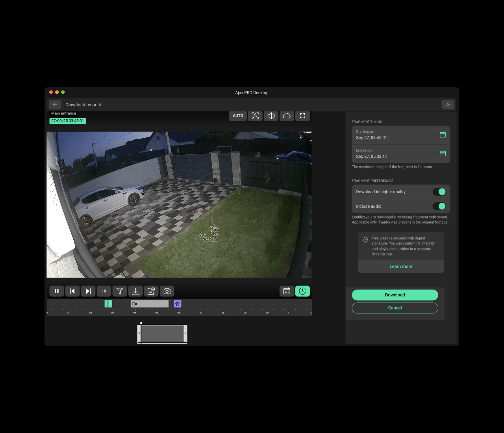Skip to the next recording fragment

pos(88,291)
